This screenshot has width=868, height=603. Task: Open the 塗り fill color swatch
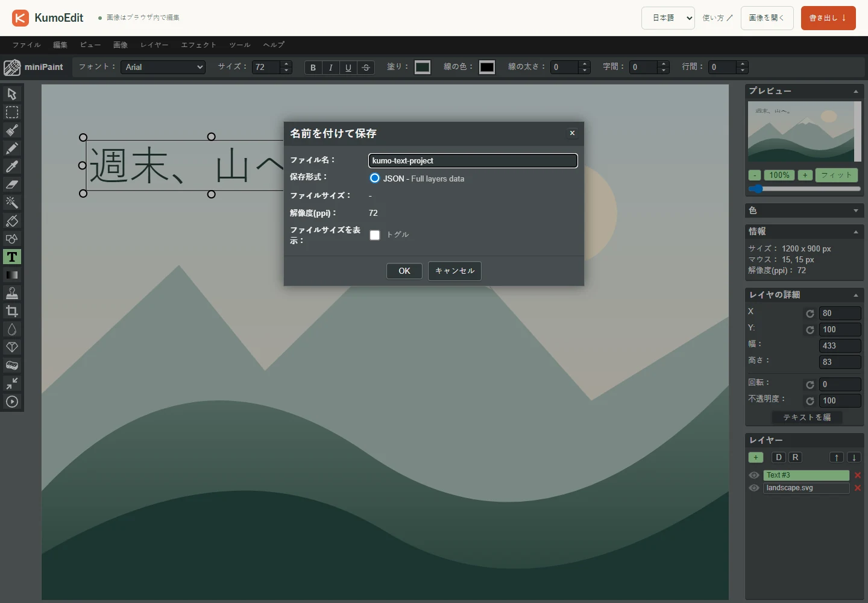pos(423,67)
